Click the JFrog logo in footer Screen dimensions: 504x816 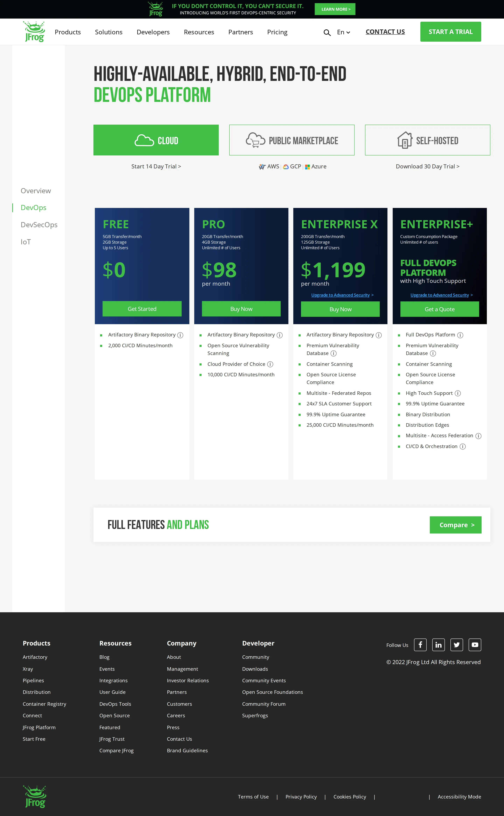(34, 796)
